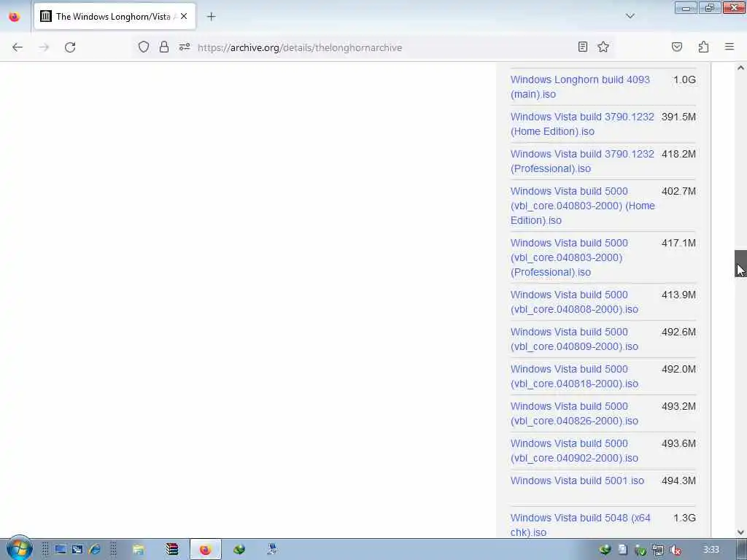Click the green globe icon in system tray
This screenshot has height=560, width=747.
click(x=605, y=550)
